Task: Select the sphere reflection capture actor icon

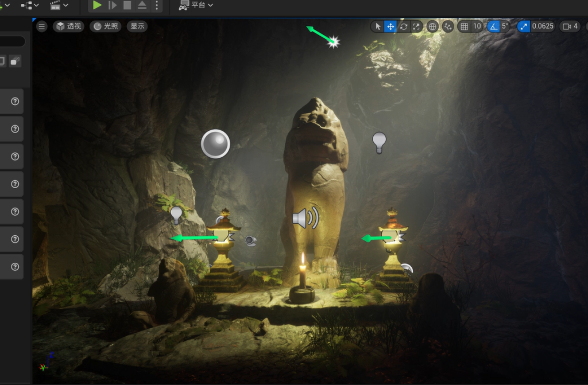Action: pyautogui.click(x=215, y=144)
